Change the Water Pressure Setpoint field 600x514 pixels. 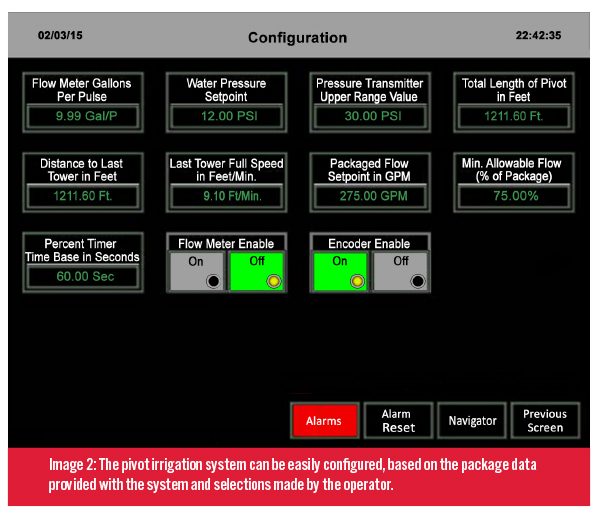(226, 116)
